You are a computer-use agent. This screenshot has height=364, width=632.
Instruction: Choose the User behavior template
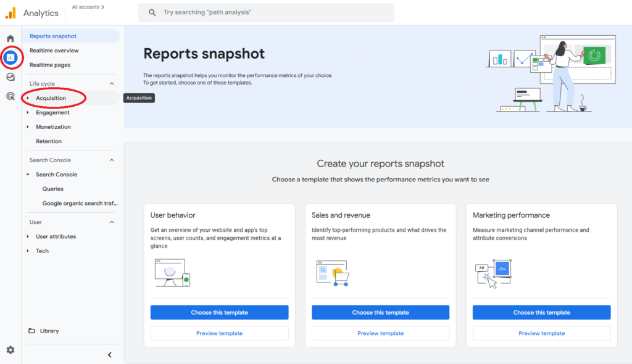tap(219, 313)
